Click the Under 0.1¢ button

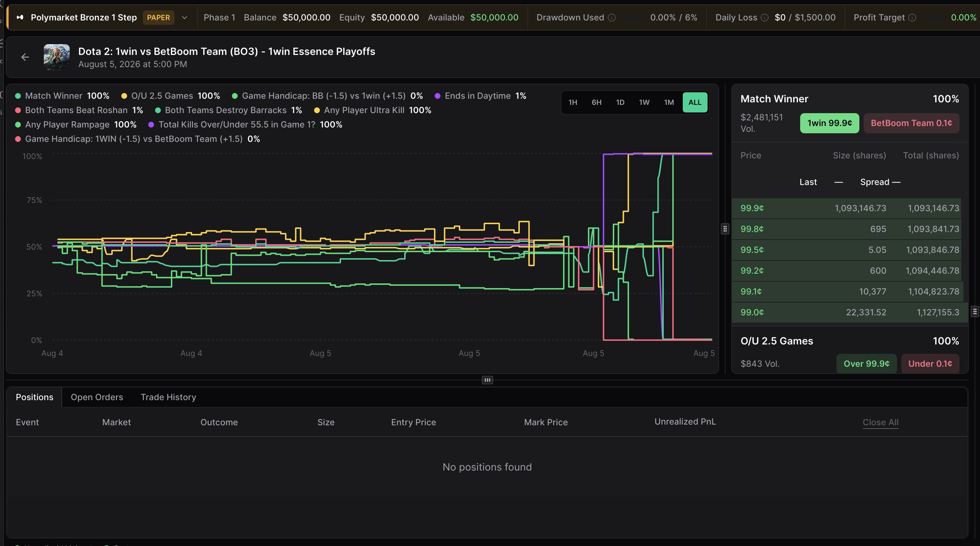click(x=930, y=364)
